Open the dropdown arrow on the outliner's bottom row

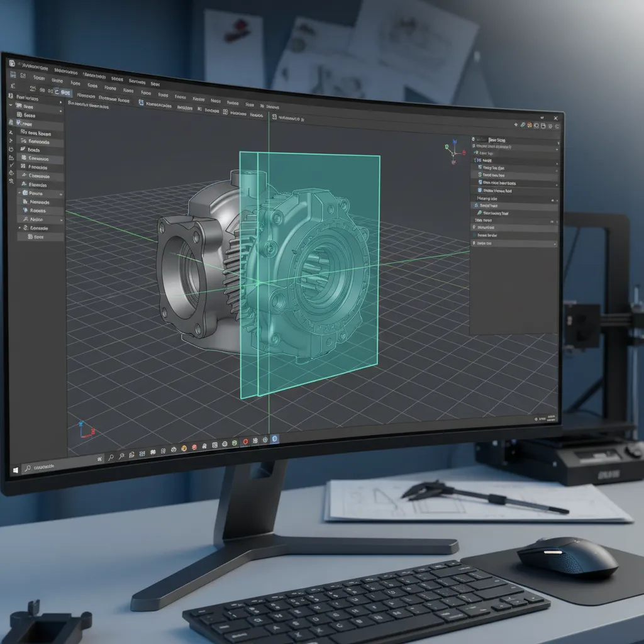[555, 243]
